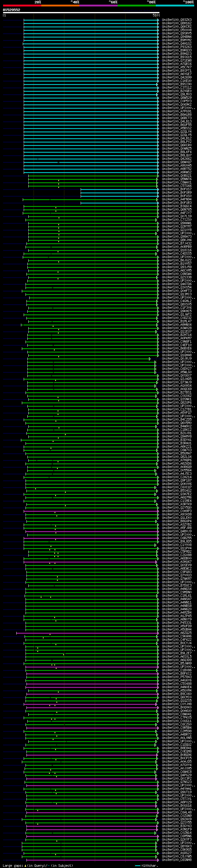This screenshot has width=197, height=868.
Task: Select the UniRef100_Q9SRV5 label
Action: point(177,33)
